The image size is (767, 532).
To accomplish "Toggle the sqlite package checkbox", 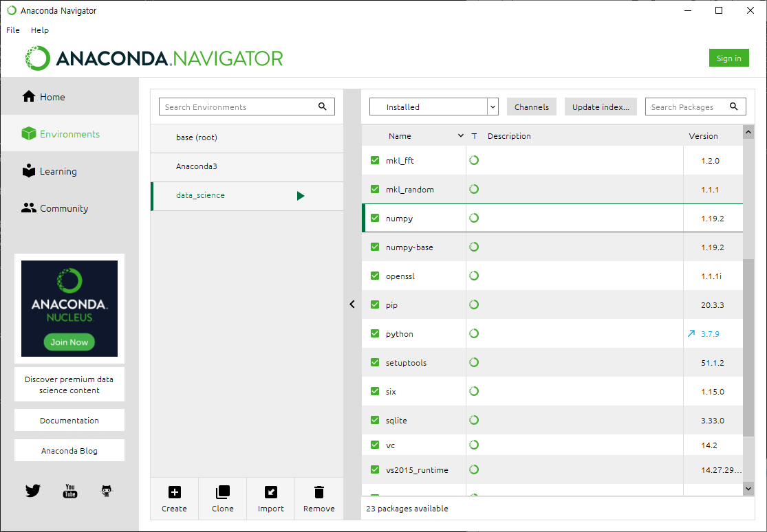I will pyautogui.click(x=375, y=419).
